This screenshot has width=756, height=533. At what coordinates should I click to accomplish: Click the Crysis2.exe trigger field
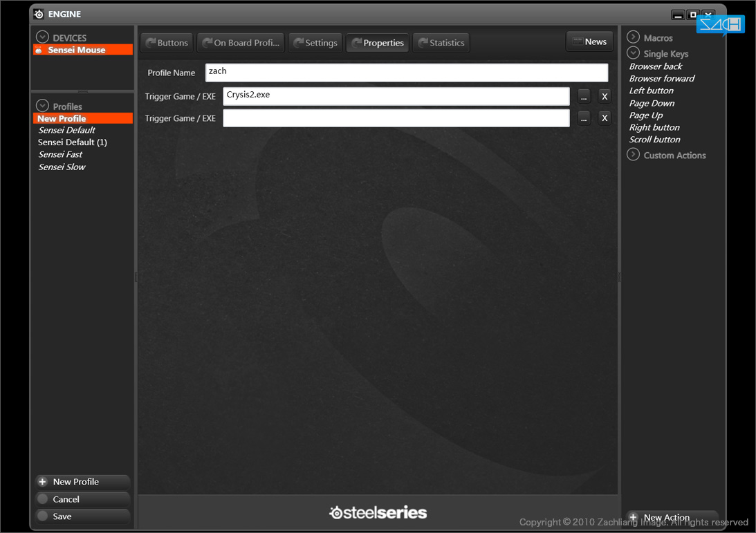tap(396, 96)
